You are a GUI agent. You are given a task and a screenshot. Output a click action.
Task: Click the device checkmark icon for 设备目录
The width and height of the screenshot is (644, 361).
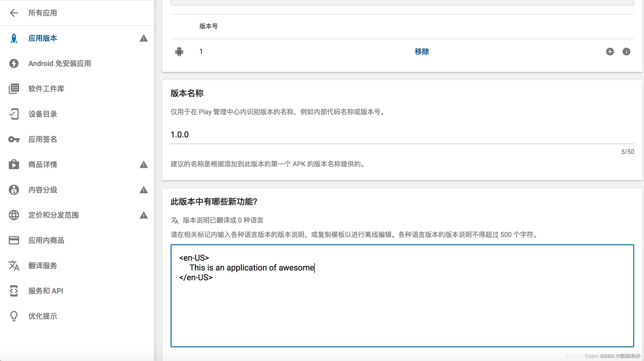(14, 114)
